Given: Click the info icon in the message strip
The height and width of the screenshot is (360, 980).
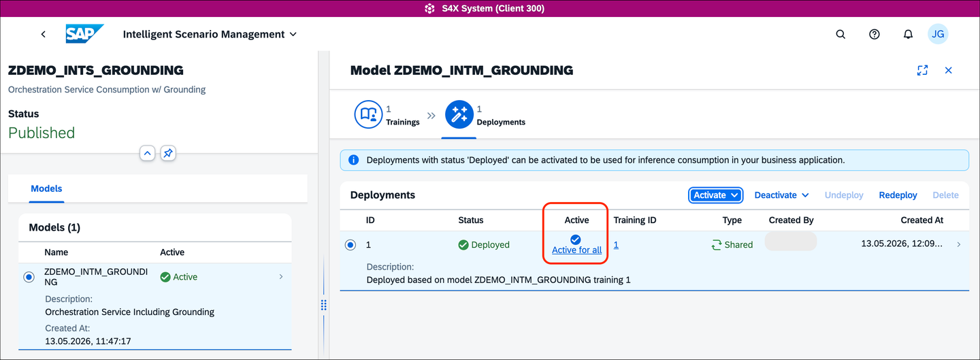Looking at the screenshot, I should tap(353, 161).
